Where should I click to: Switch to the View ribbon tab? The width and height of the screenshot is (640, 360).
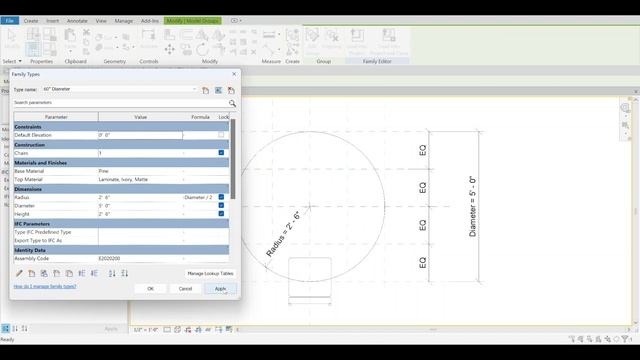point(101,20)
